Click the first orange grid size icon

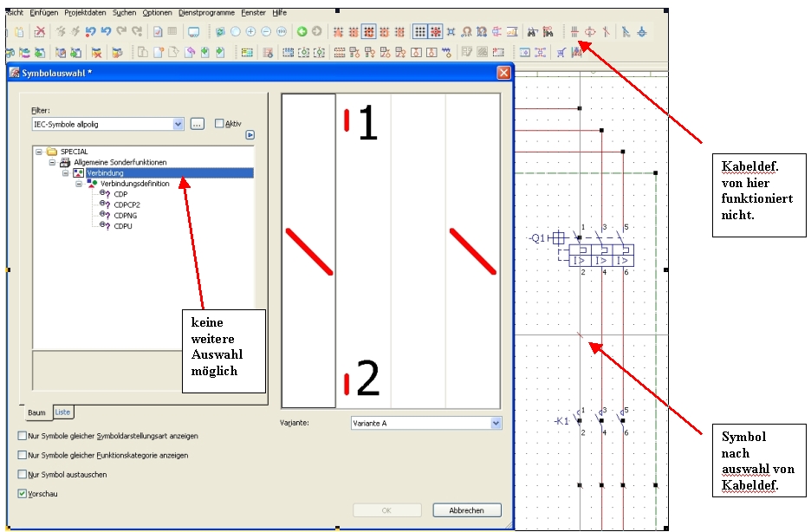[338, 32]
